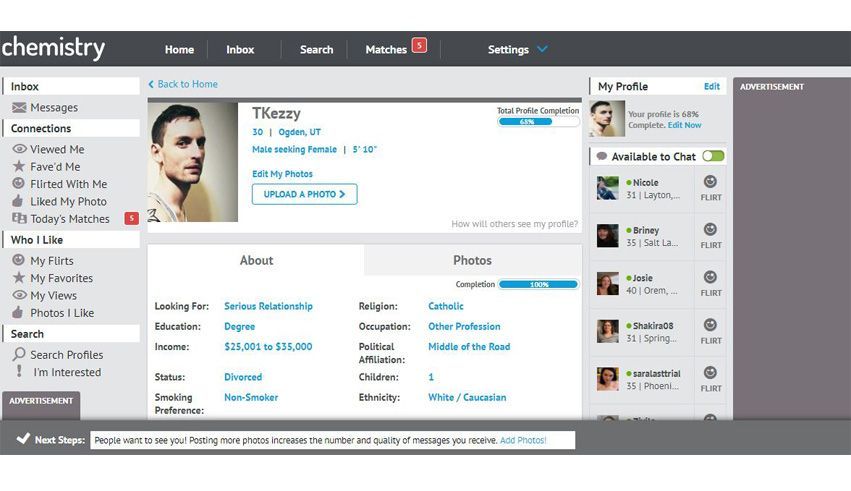Open Nicole's chat thumbnail

coord(607,188)
